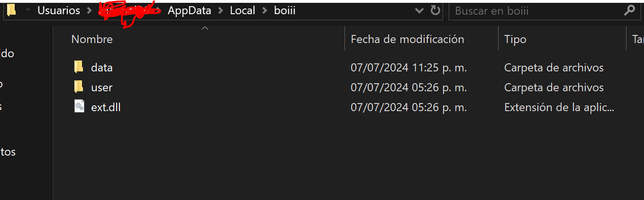Expand the chevron after AppData
644x200 pixels.
220,10
